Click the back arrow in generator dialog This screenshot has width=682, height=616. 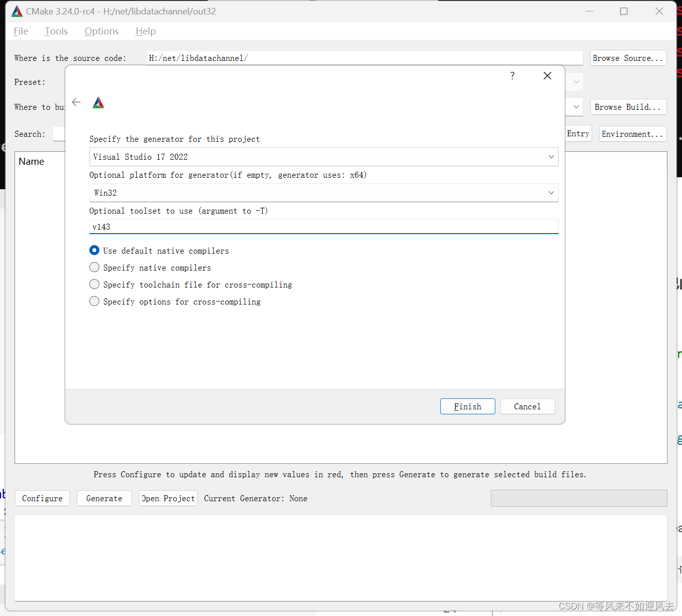[76, 102]
